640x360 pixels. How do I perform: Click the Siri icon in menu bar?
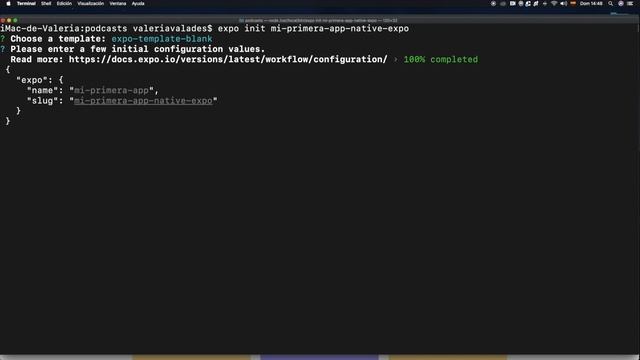click(621, 4)
